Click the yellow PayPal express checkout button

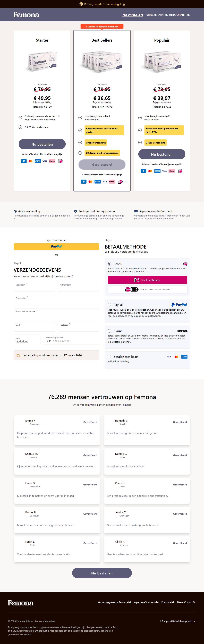[x=56, y=246]
